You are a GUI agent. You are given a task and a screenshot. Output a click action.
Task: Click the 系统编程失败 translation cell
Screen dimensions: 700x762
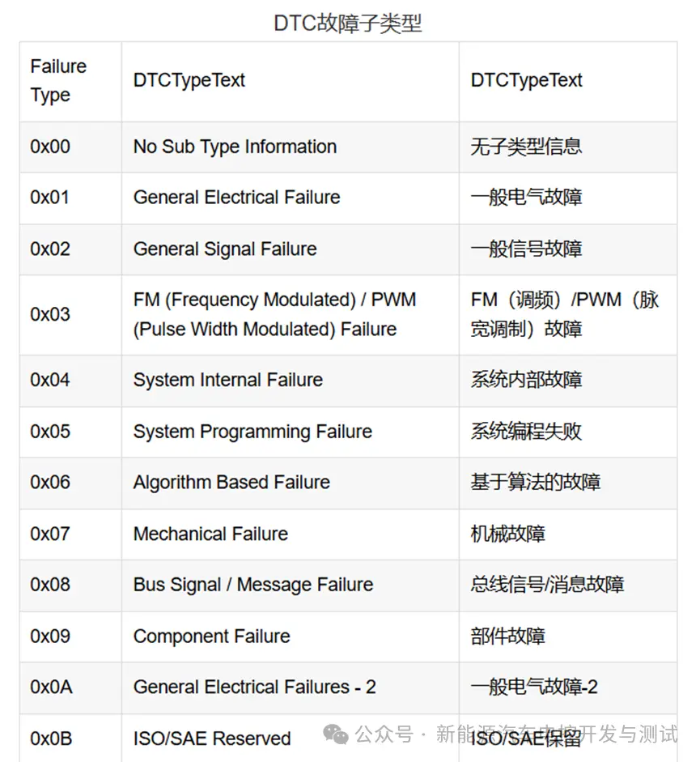pos(568,432)
